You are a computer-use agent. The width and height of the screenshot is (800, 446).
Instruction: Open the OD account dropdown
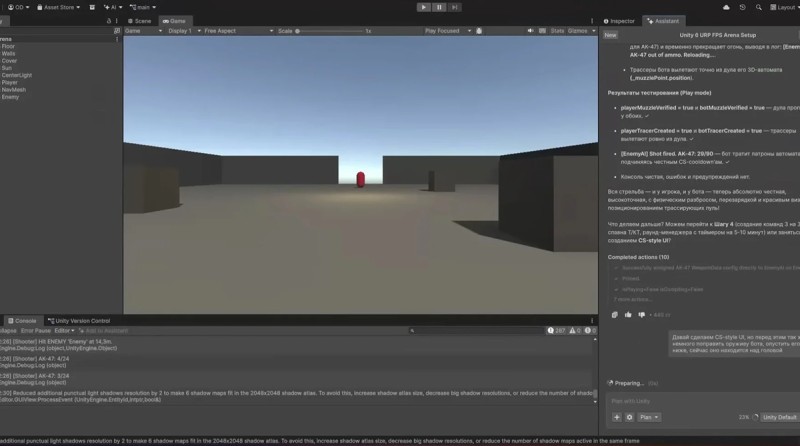[x=18, y=7]
